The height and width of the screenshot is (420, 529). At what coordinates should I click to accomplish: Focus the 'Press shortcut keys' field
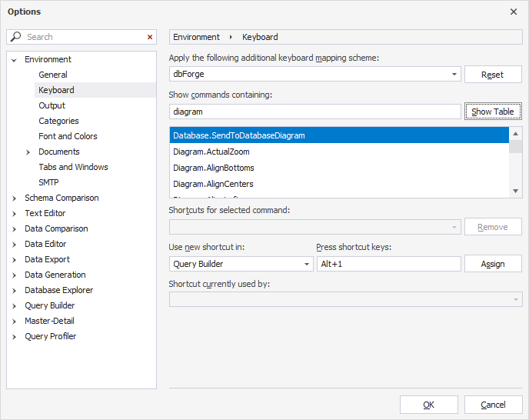[x=388, y=264]
